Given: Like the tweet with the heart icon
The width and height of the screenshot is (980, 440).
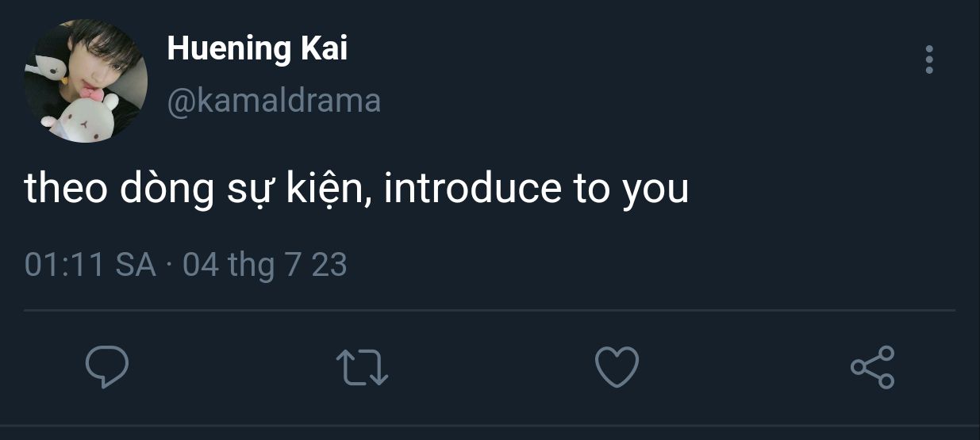Looking at the screenshot, I should tap(617, 368).
